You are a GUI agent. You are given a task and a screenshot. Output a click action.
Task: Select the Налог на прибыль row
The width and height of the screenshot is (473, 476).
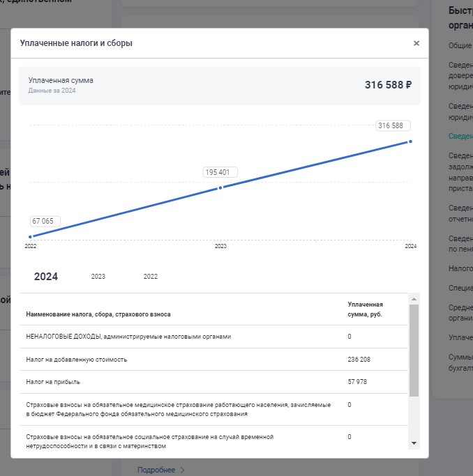point(55,382)
